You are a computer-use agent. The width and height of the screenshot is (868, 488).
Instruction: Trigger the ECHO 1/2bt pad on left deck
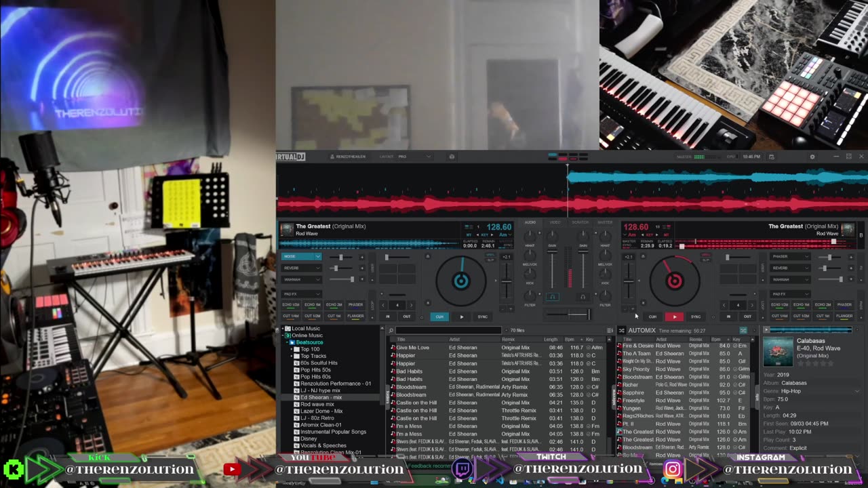coord(292,305)
